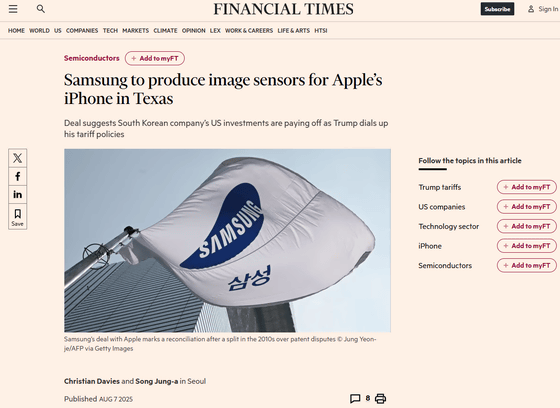Add iPhone topic to myFT
The width and height of the screenshot is (560, 408).
[526, 246]
